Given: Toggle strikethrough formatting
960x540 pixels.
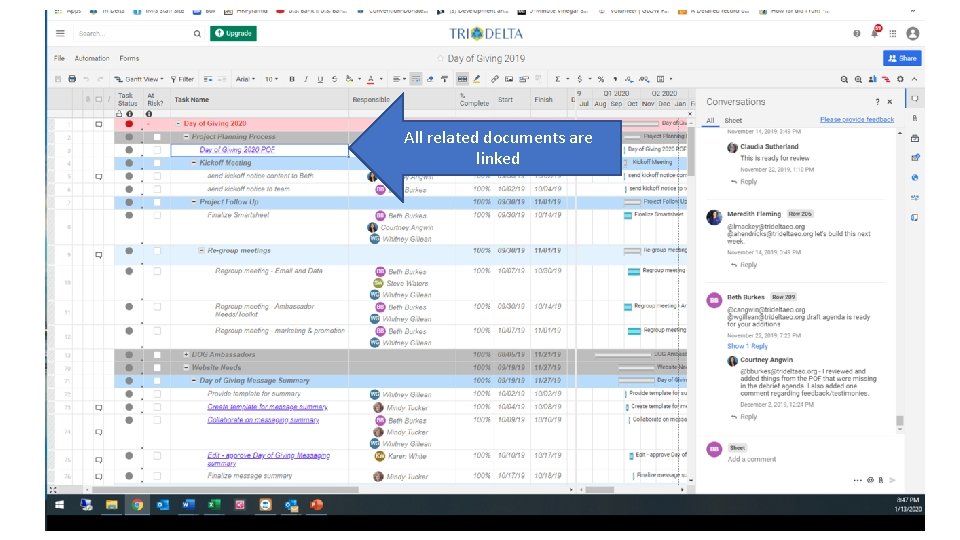Looking at the screenshot, I should coord(334,79).
